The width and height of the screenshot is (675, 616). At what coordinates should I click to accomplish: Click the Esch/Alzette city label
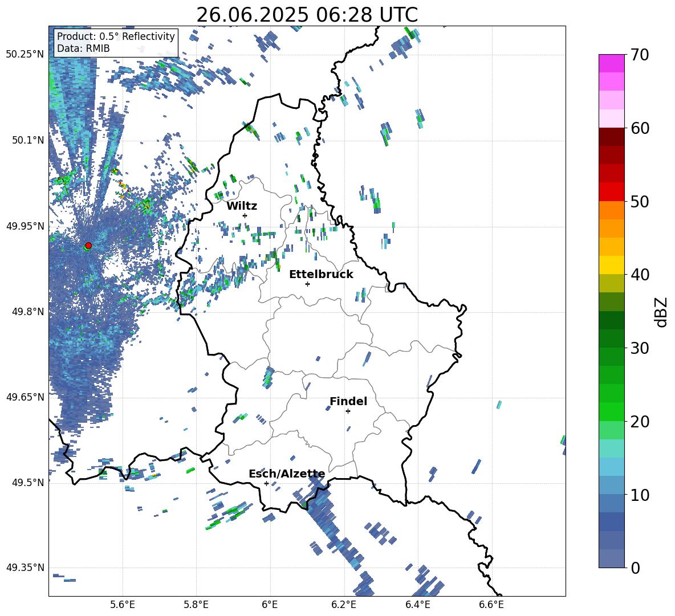point(287,474)
